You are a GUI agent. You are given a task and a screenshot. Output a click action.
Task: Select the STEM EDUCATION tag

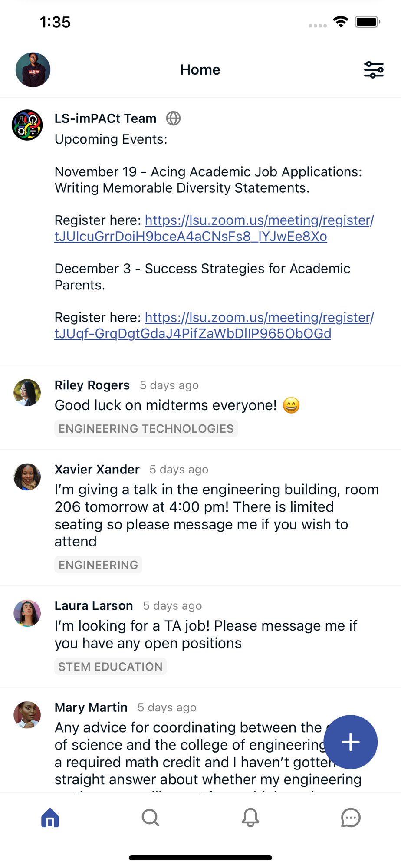point(110,667)
